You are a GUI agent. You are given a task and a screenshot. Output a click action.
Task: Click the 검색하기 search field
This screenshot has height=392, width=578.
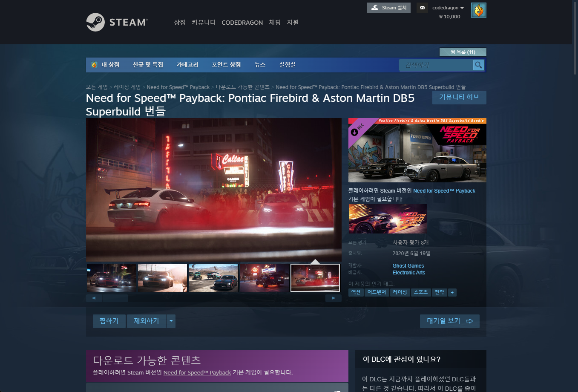(436, 65)
